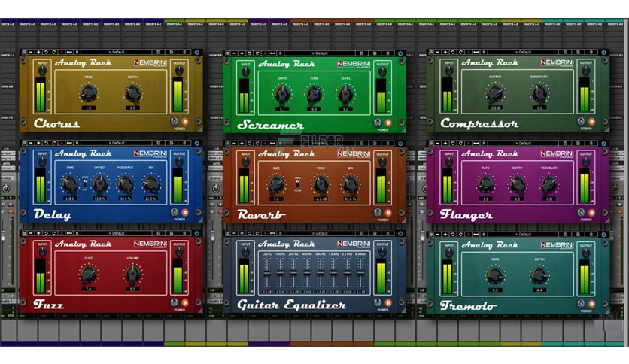Toggle the blue bypass icon on Fuzz toolbar
This screenshot has height=364, width=629.
point(196,233)
